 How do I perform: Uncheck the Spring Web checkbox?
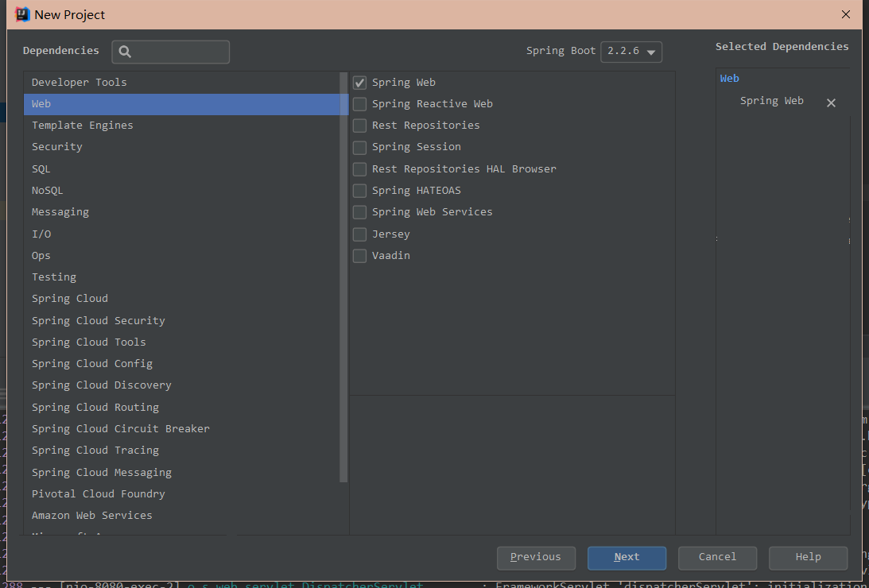359,83
